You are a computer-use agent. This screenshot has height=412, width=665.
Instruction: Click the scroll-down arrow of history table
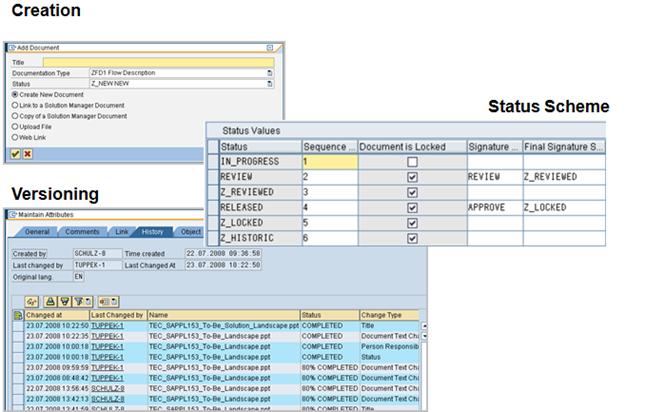pyautogui.click(x=424, y=336)
